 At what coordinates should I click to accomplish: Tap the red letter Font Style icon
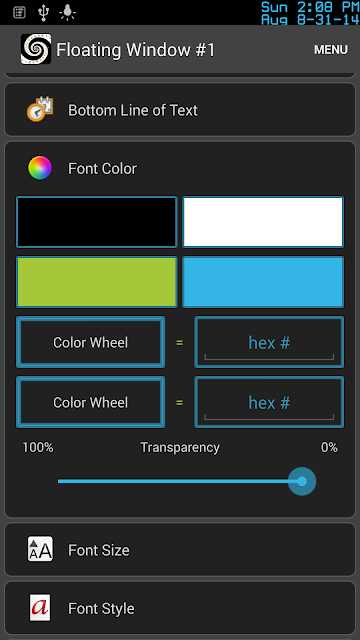pos(40,608)
